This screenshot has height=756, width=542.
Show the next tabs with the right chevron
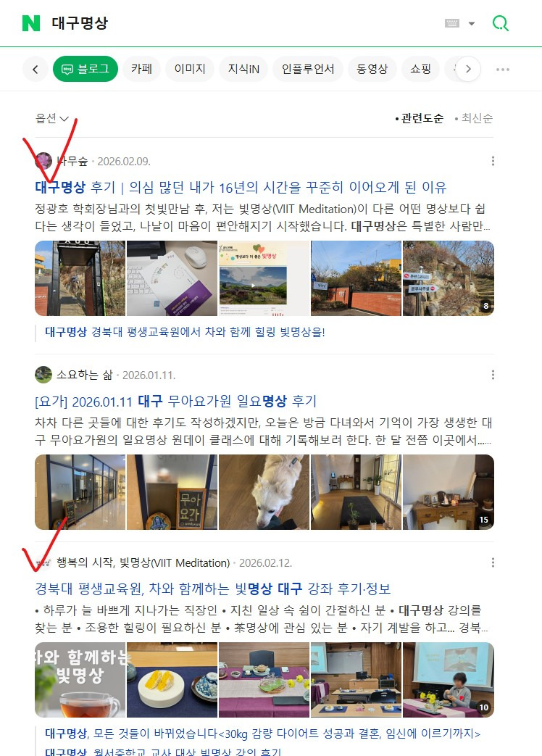[468, 69]
